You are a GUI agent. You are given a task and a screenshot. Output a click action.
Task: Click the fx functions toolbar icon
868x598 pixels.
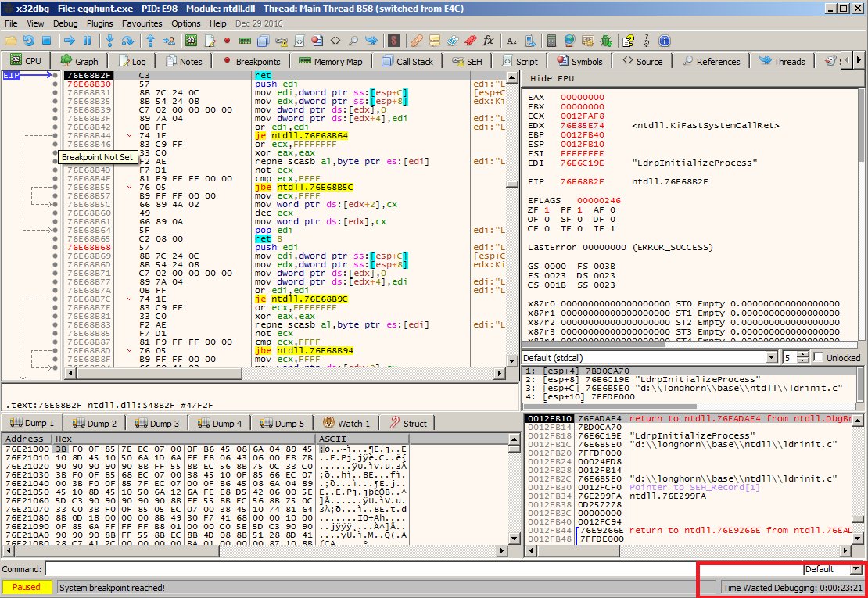pos(488,40)
